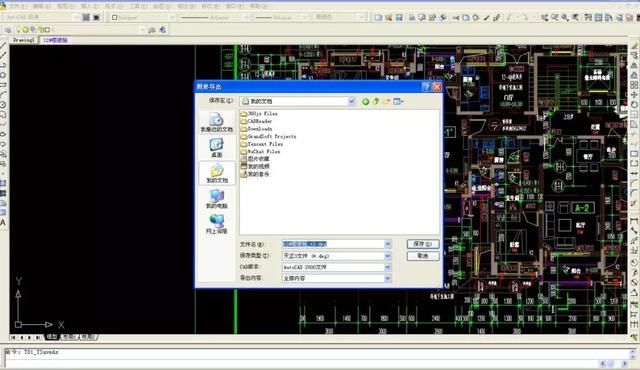Expand the 文件名 dropdown arrow

pos(387,244)
